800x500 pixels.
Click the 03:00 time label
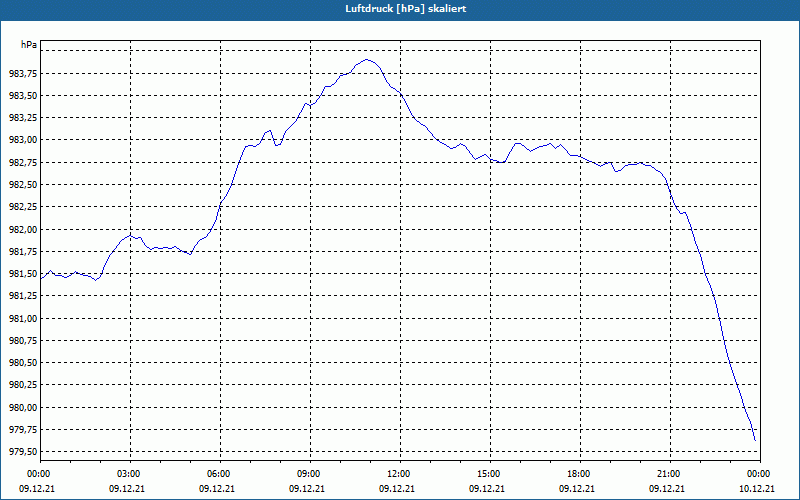click(130, 474)
